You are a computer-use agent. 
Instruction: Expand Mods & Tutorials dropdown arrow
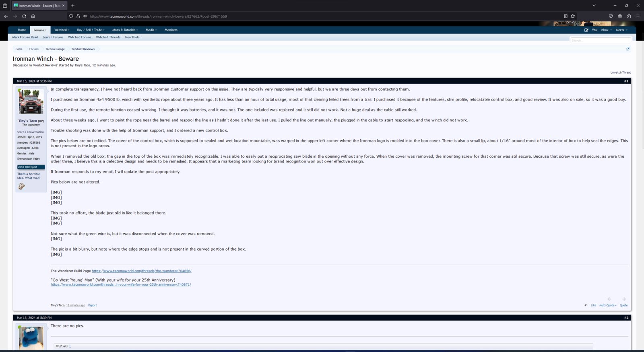(x=137, y=30)
